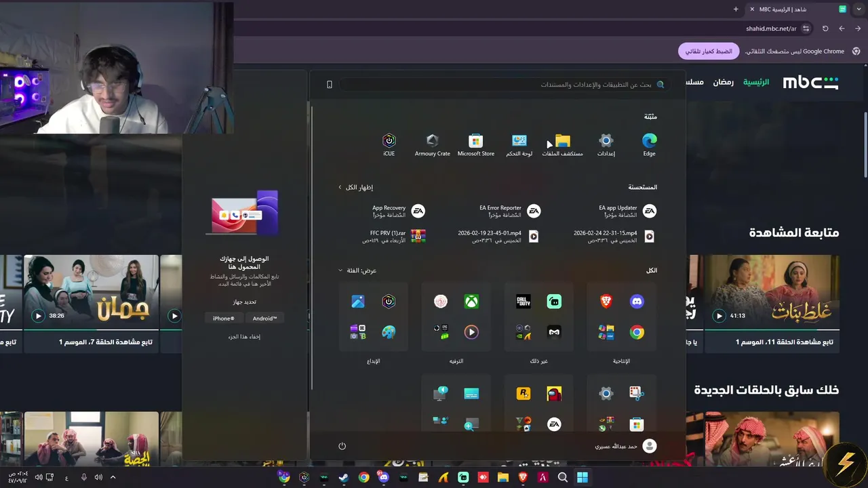Open Paint in the الإبداع group

pyautogui.click(x=389, y=332)
